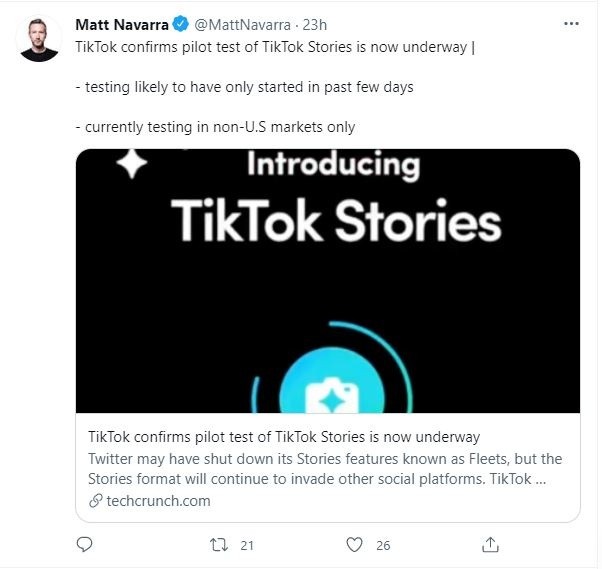602x569 pixels.
Task: Click the 'TikTok Stories' title in the preview image
Action: 335,220
